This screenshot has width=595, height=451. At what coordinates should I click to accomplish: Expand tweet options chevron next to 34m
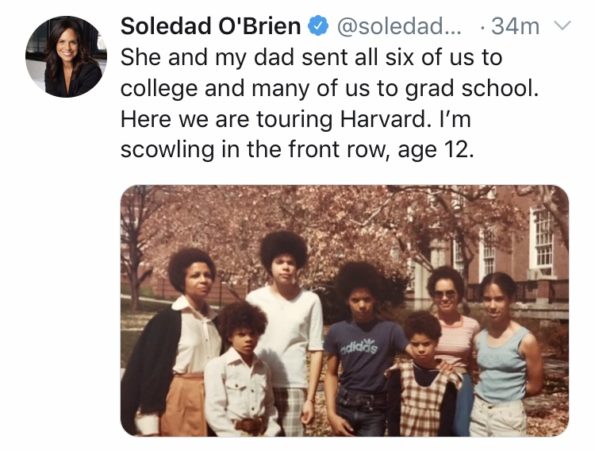pyautogui.click(x=562, y=26)
